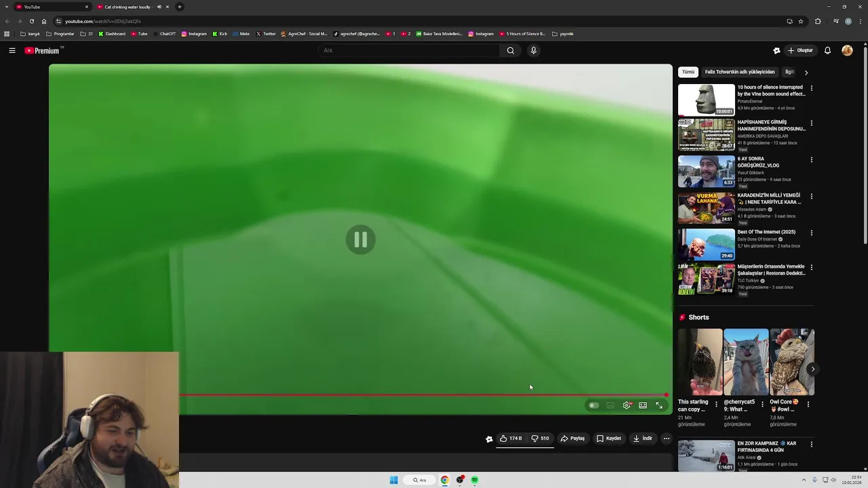Open a new browser tab

pos(180,7)
